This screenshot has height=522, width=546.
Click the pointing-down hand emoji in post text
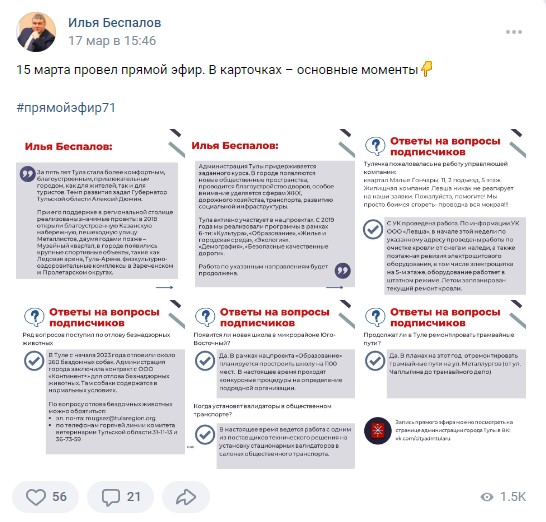(x=427, y=69)
